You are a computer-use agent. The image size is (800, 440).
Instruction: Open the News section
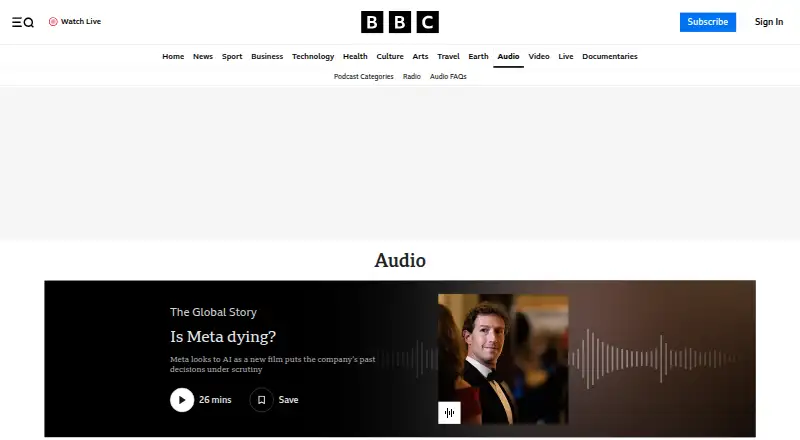tap(203, 56)
